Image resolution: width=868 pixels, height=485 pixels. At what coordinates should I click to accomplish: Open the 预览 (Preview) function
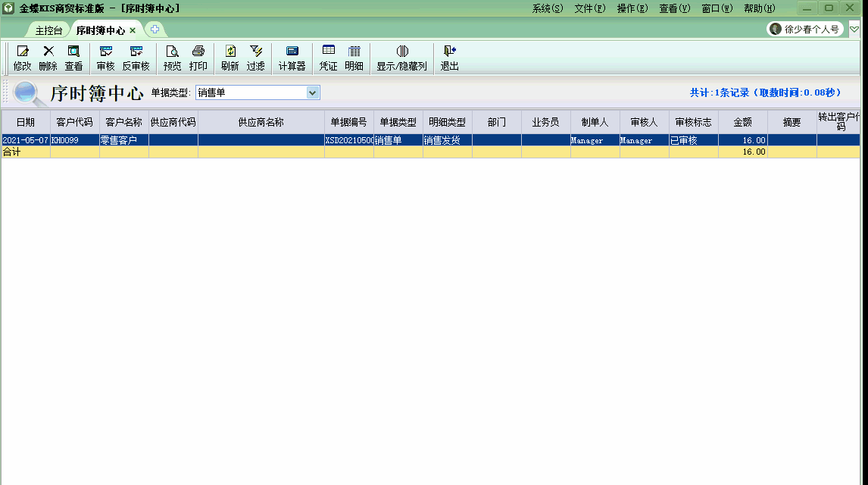point(171,58)
